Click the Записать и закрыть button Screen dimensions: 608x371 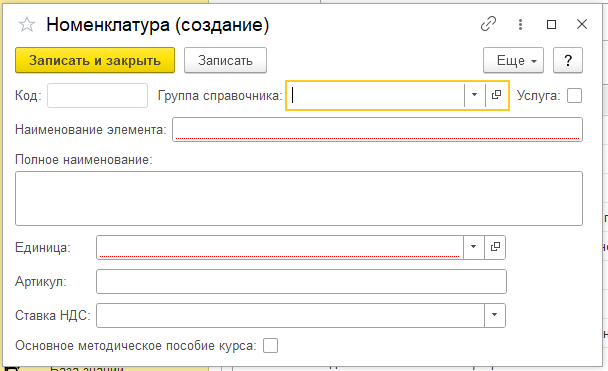[95, 60]
